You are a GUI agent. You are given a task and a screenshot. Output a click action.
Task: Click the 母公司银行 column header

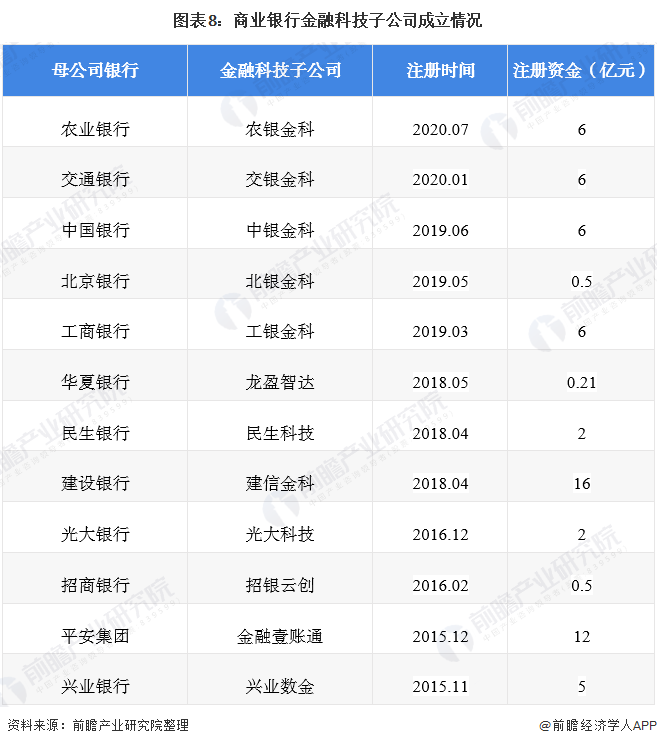[x=95, y=70]
